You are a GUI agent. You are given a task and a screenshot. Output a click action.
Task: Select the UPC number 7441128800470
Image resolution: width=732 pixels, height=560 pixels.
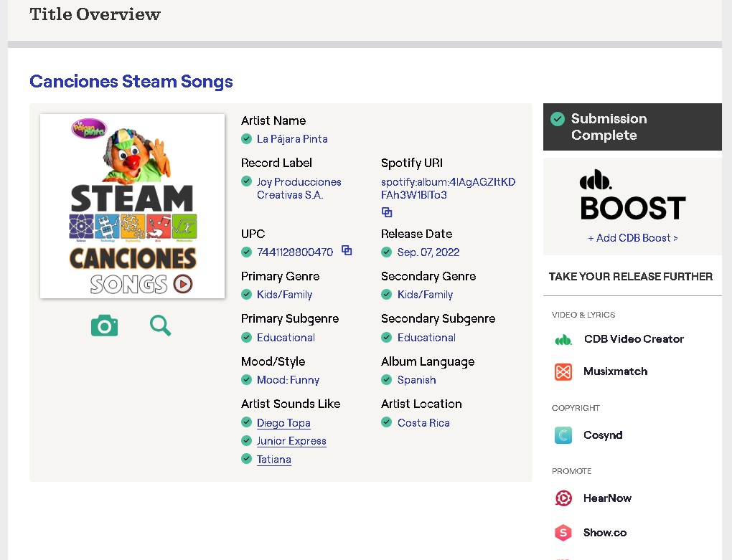(295, 252)
